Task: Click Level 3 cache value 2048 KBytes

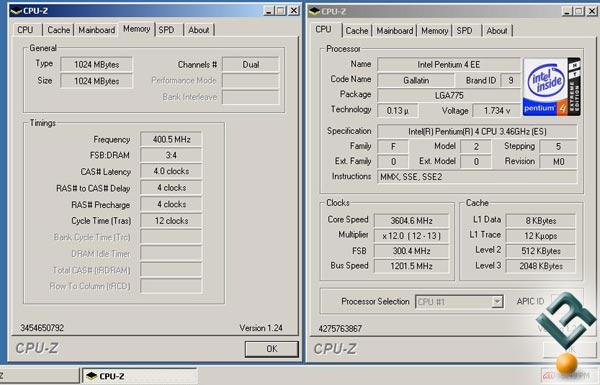Action: click(x=541, y=266)
